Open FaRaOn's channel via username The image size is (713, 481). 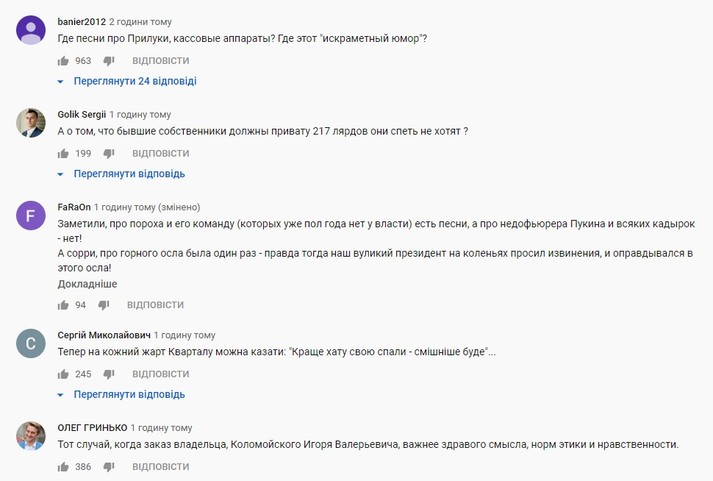(x=74, y=207)
